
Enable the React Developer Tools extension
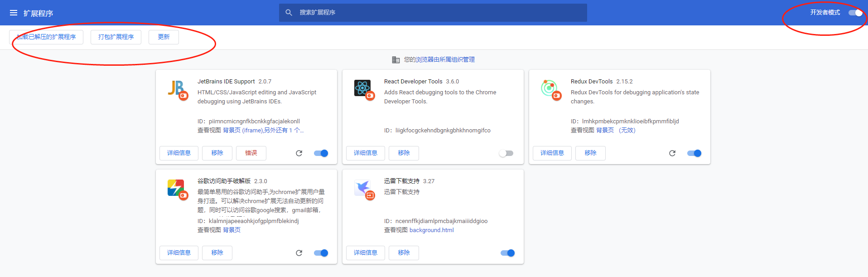coord(506,153)
